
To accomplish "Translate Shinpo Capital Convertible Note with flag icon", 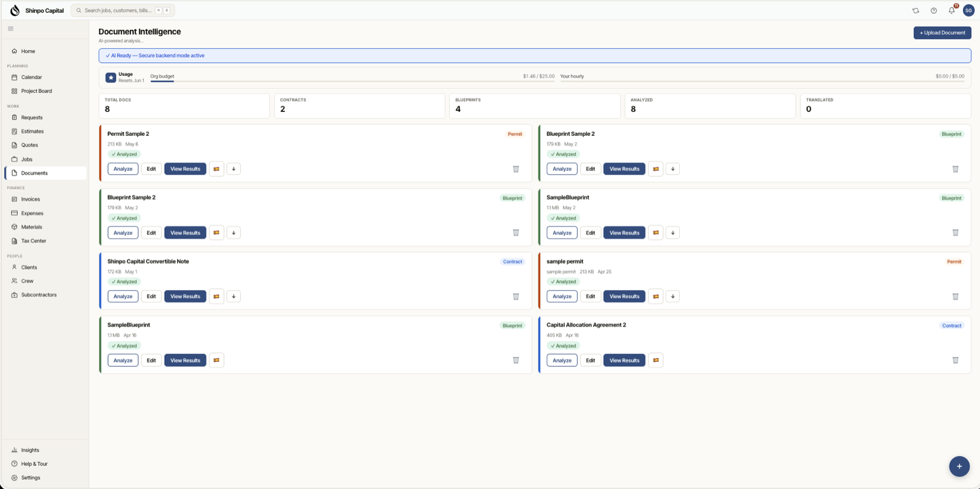I will coord(216,296).
